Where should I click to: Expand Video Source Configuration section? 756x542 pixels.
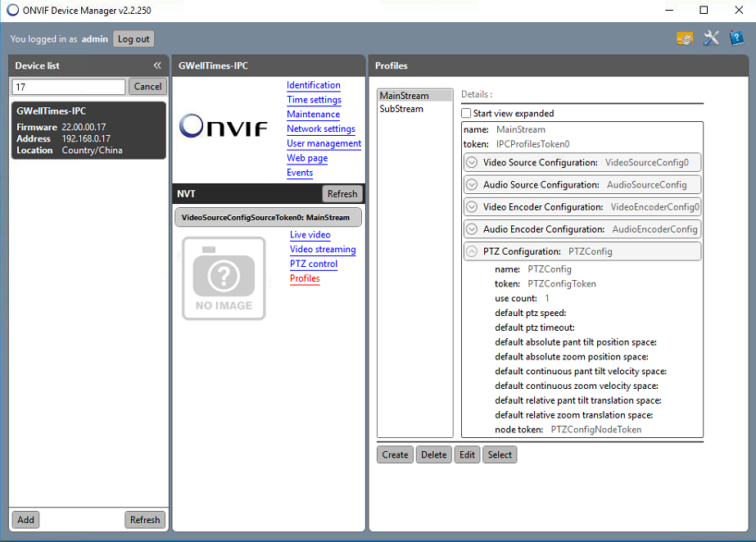pyautogui.click(x=472, y=162)
